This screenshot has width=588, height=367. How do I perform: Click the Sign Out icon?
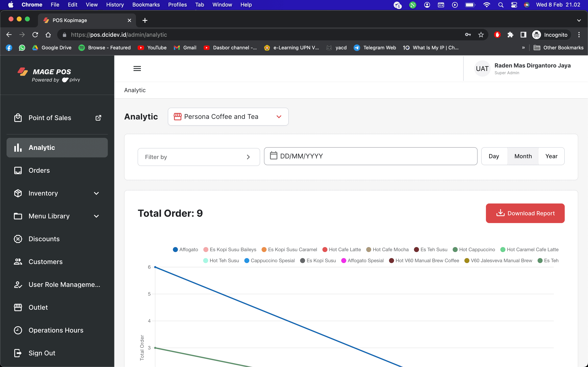(18, 353)
